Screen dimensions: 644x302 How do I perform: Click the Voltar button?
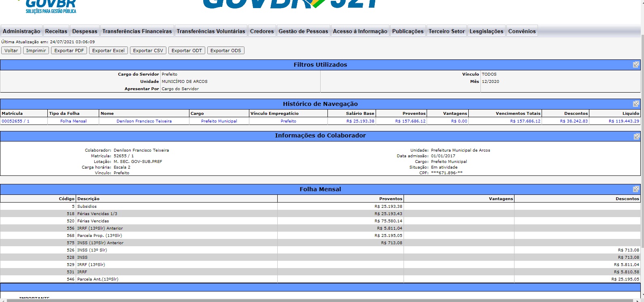pos(11,51)
